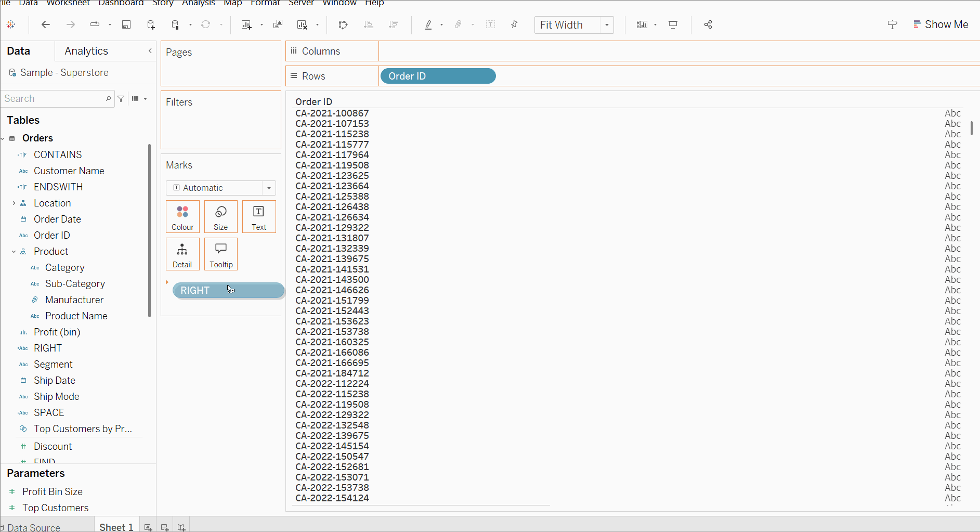Click the New Worksheet icon
Viewport: 980px width, 532px height.
[x=246, y=24]
